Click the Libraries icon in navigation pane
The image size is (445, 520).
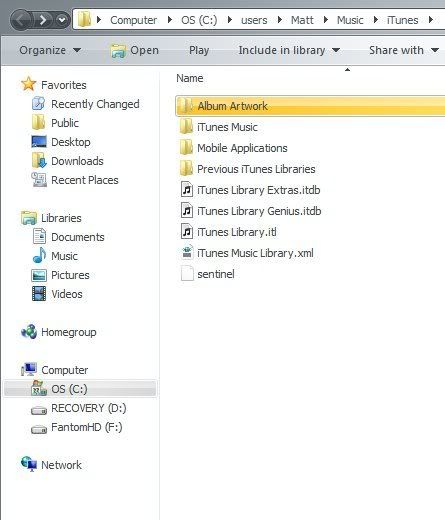tap(29, 218)
